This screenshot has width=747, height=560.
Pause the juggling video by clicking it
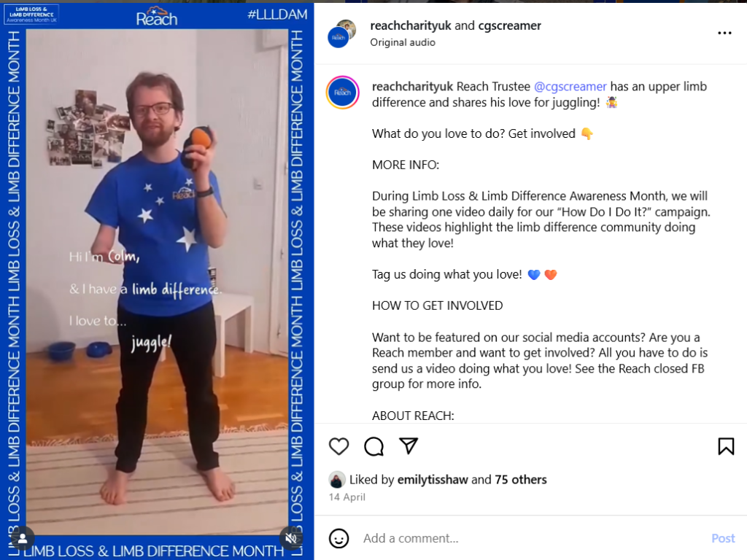point(158,281)
